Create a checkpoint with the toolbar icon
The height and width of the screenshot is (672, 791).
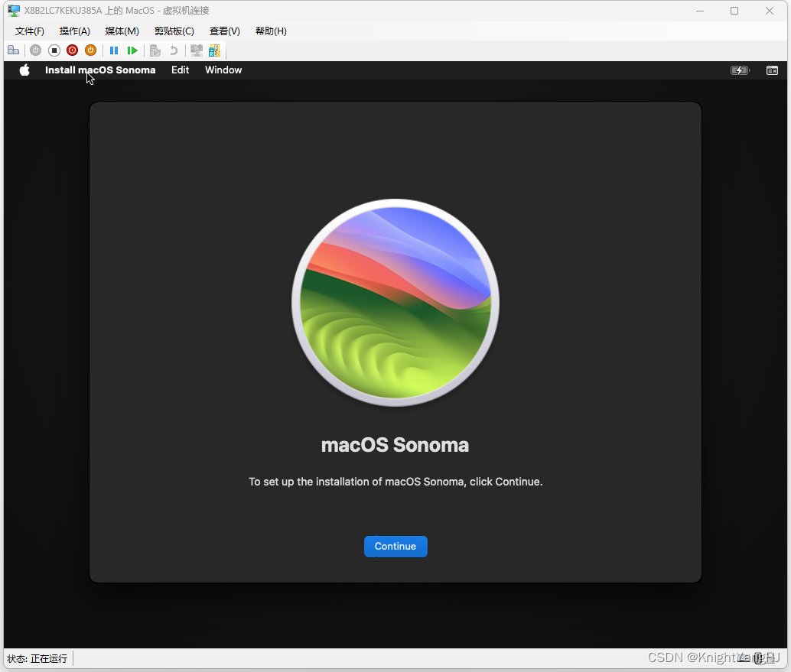pyautogui.click(x=155, y=50)
